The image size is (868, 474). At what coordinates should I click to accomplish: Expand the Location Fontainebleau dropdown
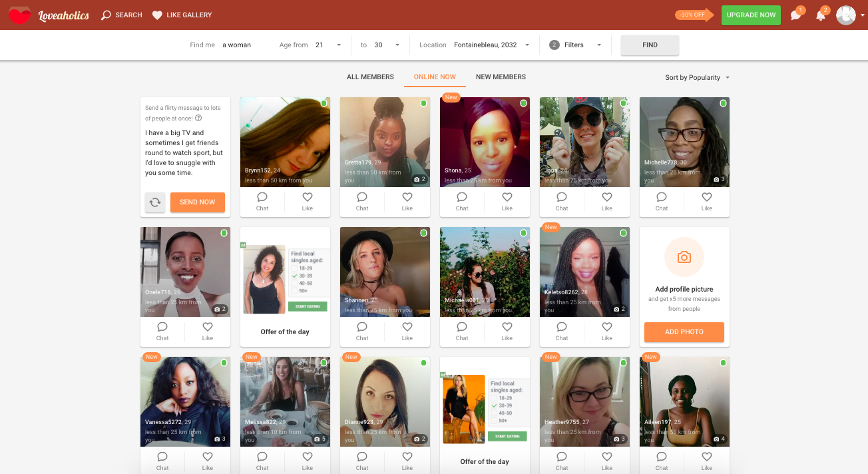(491, 45)
